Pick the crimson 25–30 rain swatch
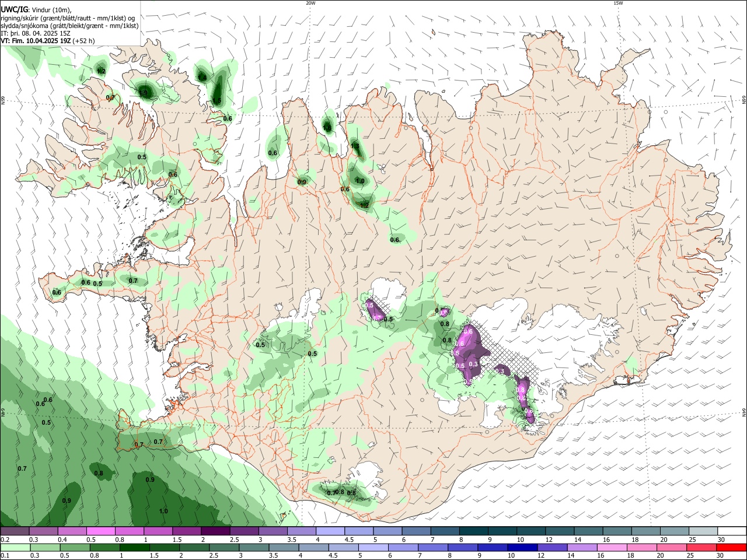 tap(701, 547)
